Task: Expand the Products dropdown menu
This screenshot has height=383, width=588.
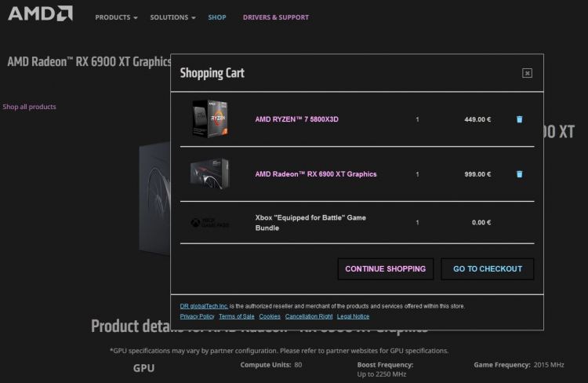Action: [116, 17]
